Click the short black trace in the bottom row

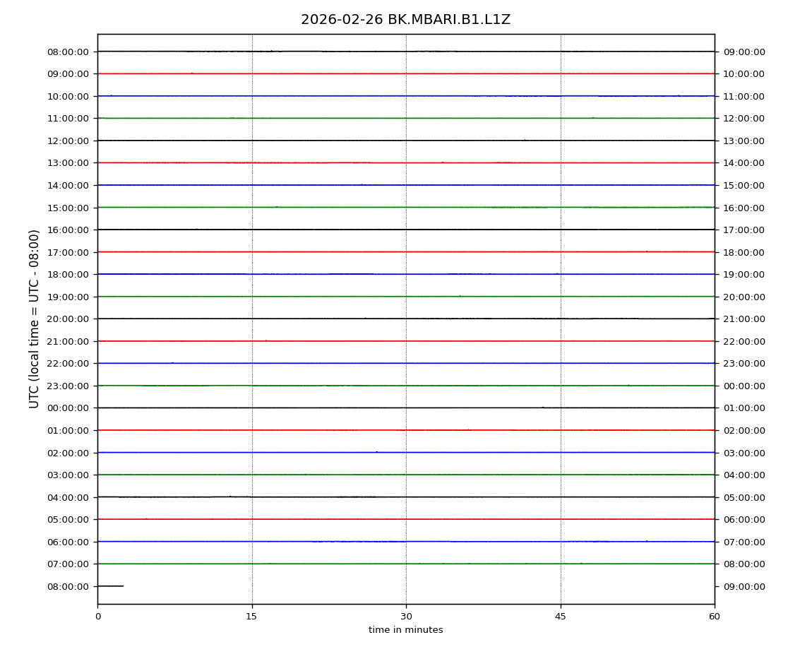pyautogui.click(x=110, y=586)
